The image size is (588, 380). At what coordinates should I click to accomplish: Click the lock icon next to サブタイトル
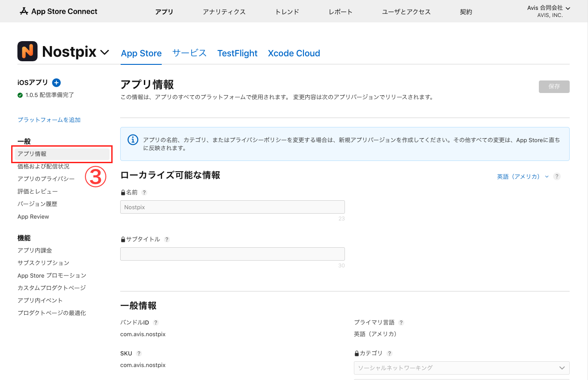[123, 239]
